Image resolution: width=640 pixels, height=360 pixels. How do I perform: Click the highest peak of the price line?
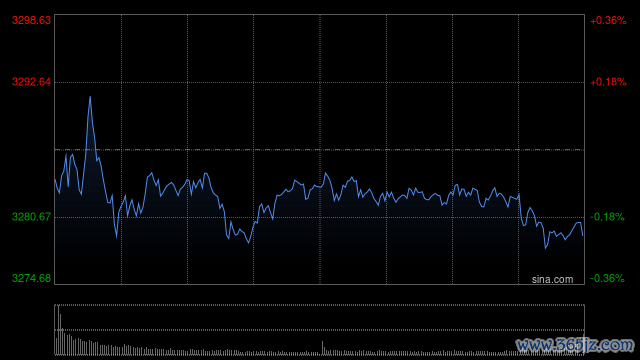(90, 97)
